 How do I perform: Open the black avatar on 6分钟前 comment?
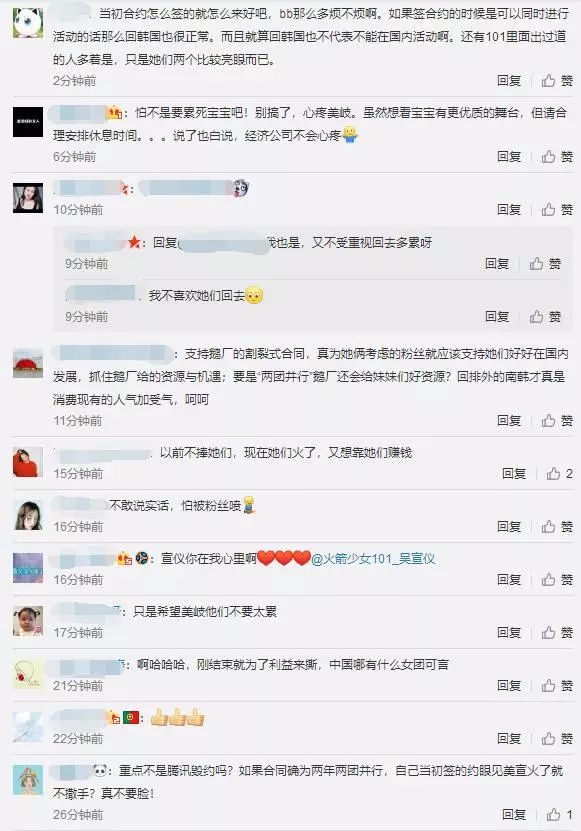(28, 122)
